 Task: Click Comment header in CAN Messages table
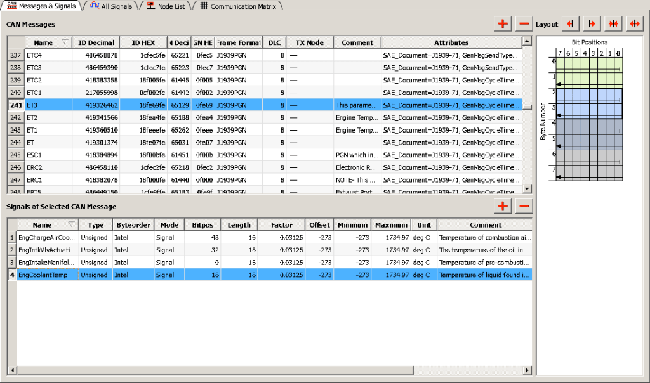coord(357,42)
